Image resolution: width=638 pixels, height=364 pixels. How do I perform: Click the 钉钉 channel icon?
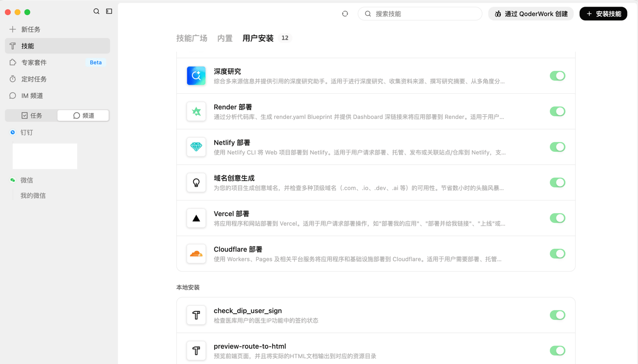pos(13,132)
